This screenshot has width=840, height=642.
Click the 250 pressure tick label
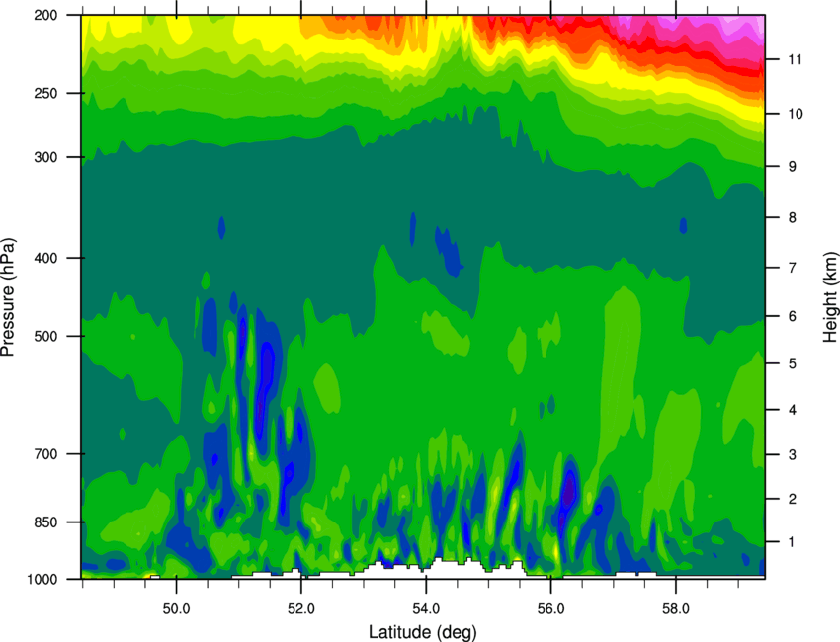tap(46, 93)
